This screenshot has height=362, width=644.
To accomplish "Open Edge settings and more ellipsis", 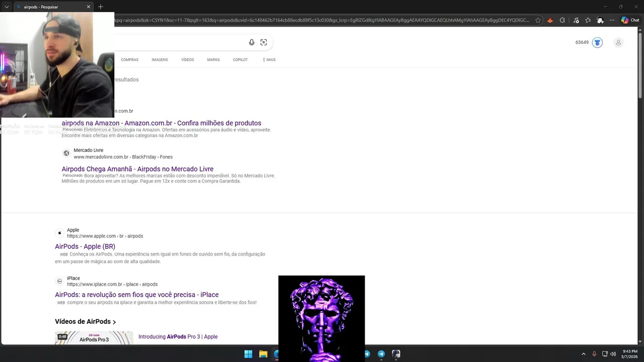I will (x=612, y=21).
